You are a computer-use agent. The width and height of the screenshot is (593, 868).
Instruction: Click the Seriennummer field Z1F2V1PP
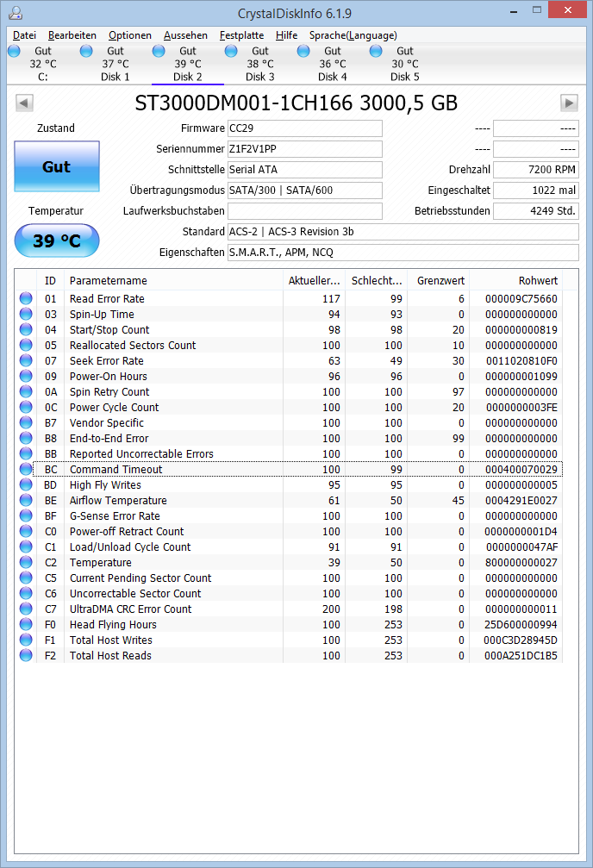tap(305, 149)
